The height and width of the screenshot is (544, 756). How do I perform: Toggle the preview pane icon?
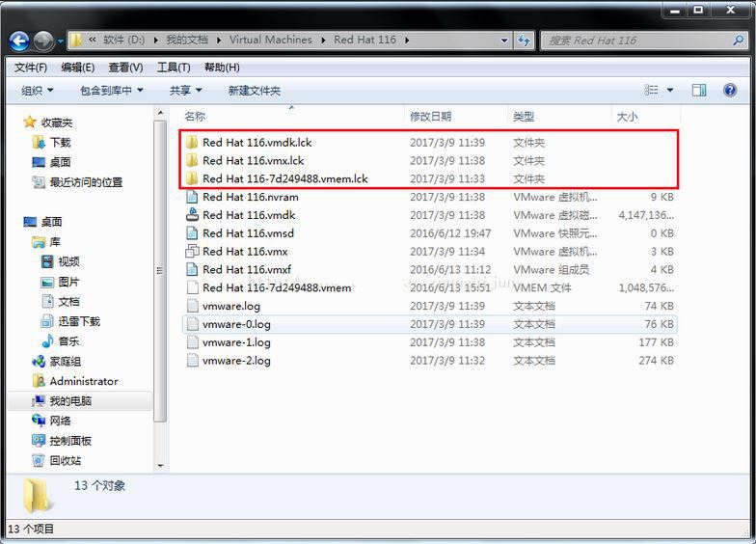699,90
